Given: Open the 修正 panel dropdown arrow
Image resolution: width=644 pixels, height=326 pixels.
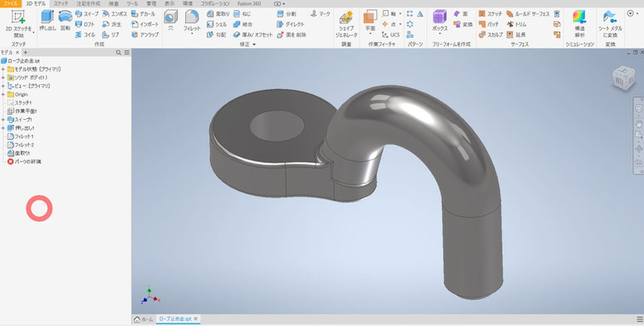Looking at the screenshot, I should coord(253,44).
